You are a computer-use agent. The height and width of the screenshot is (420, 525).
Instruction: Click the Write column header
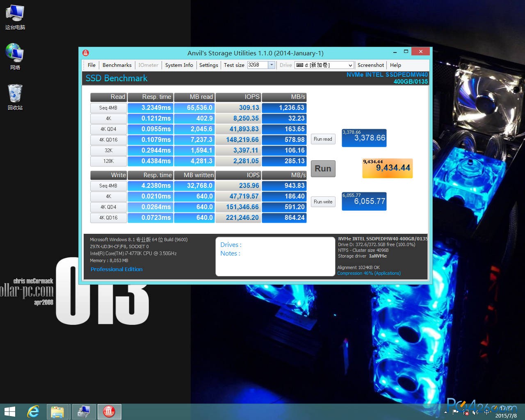click(108, 175)
